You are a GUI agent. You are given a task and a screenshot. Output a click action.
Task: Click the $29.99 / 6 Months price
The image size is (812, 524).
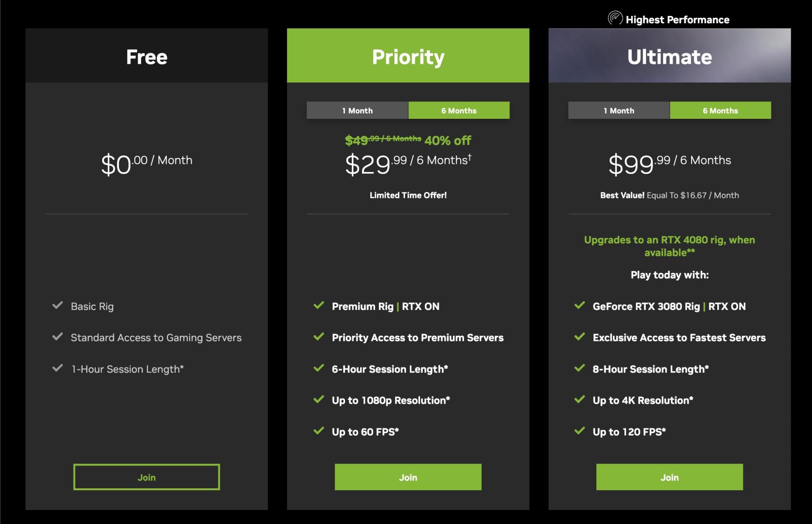pyautogui.click(x=408, y=164)
